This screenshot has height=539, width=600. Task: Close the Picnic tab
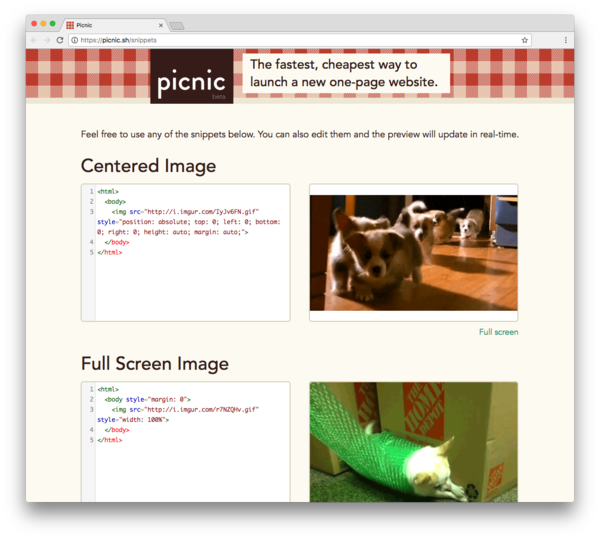tap(161, 24)
